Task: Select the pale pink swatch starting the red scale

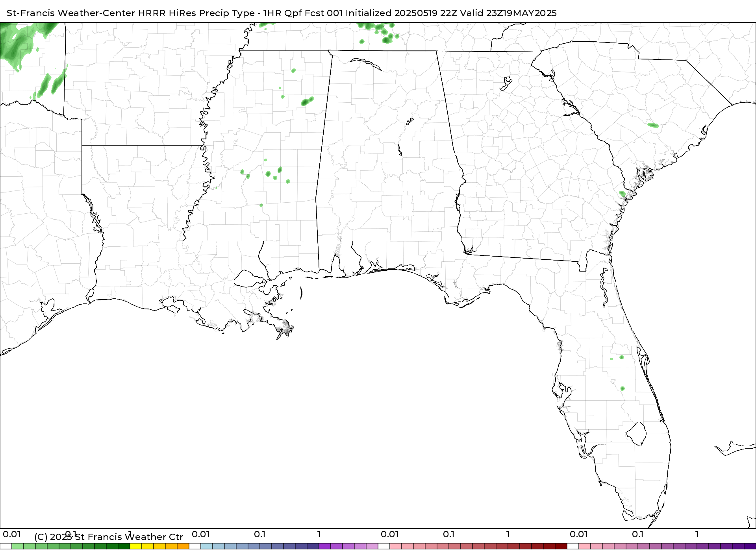Action: click(x=396, y=546)
